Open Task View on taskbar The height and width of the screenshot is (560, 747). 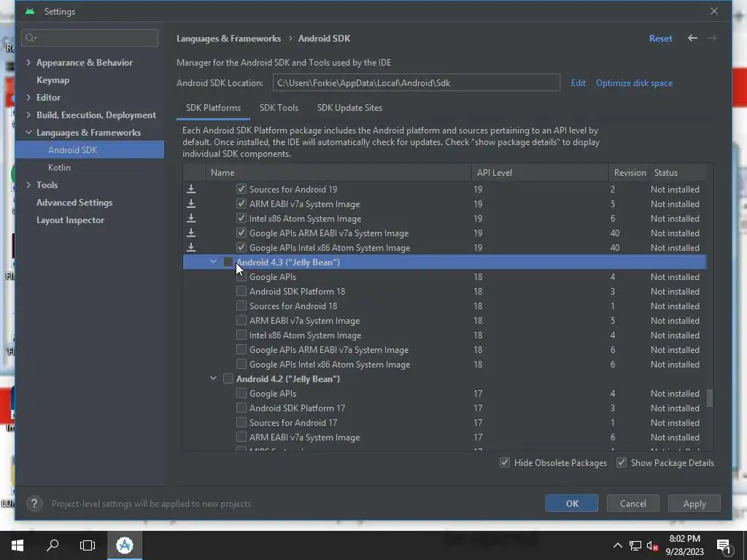tap(88, 545)
